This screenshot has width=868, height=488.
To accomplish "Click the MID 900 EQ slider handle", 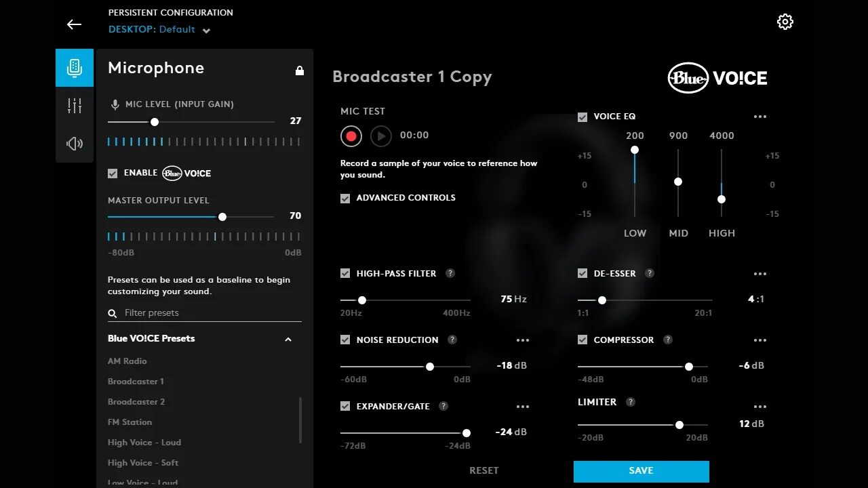I will (x=678, y=182).
